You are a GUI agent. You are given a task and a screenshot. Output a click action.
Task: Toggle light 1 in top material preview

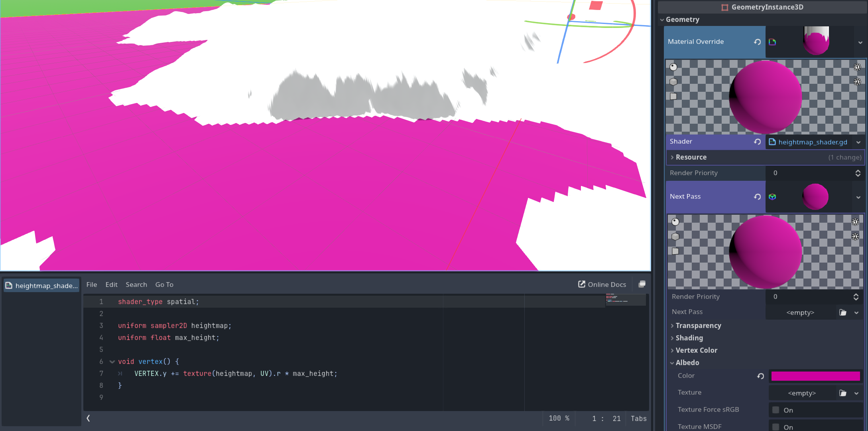(x=857, y=67)
